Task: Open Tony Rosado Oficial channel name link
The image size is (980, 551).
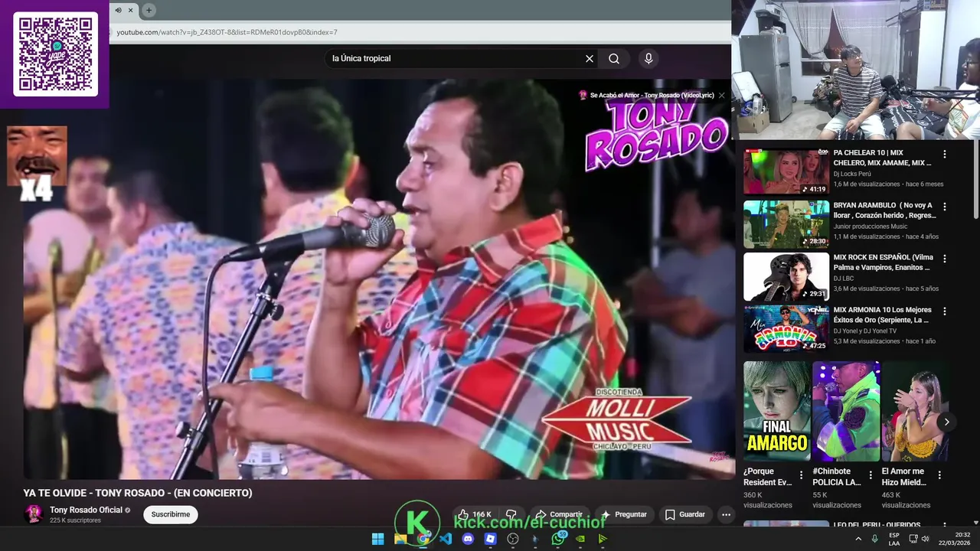Action: click(x=86, y=510)
